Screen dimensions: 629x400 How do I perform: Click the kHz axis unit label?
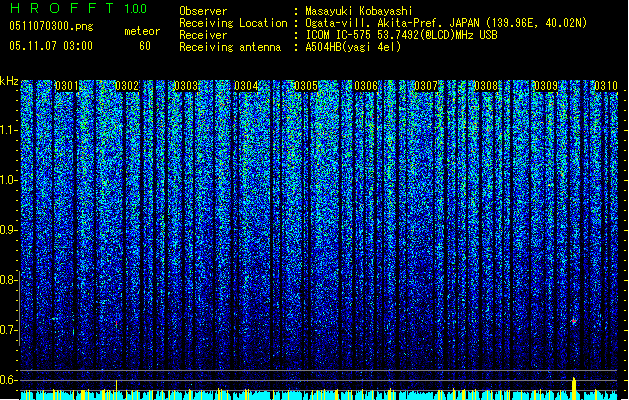(9, 81)
